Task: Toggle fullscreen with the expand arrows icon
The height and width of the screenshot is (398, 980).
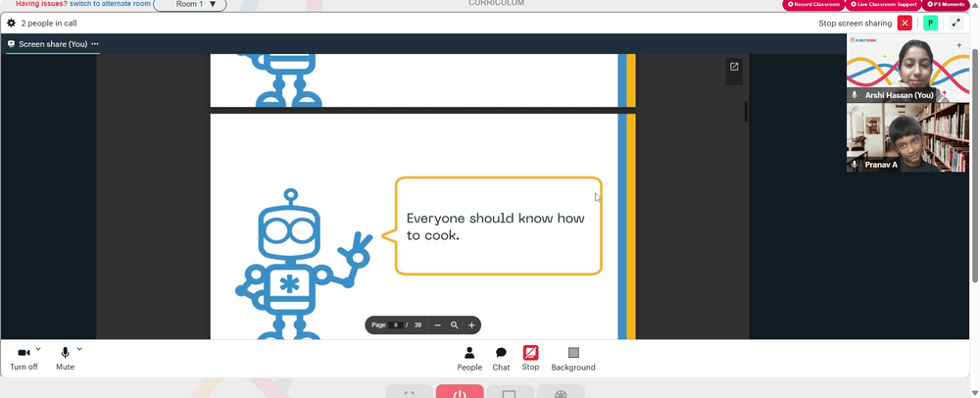Action: [x=956, y=24]
